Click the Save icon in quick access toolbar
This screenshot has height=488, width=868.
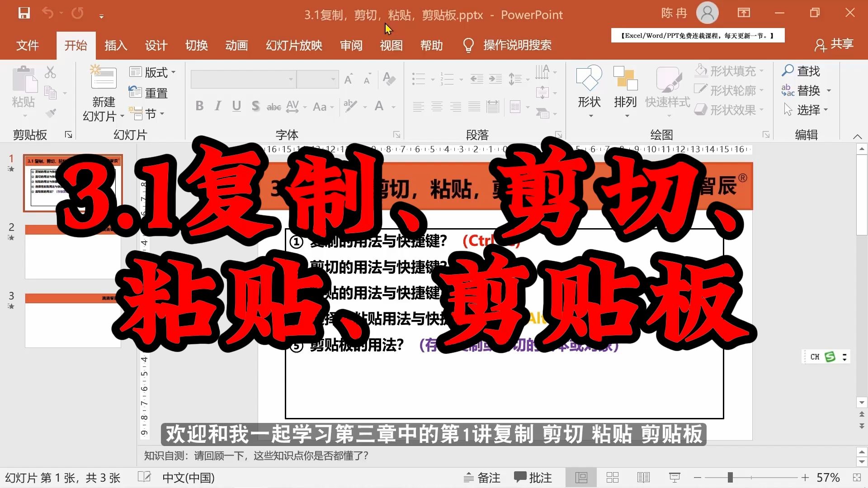[x=24, y=13]
